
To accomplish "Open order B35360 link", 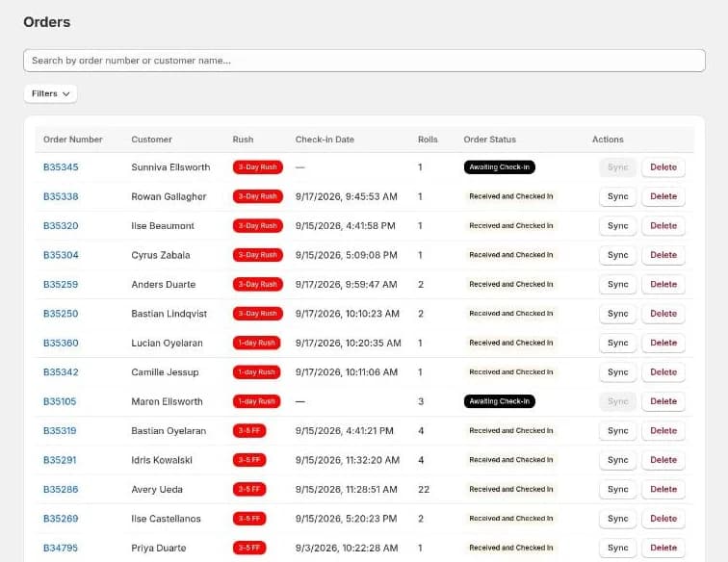I will click(x=61, y=343).
